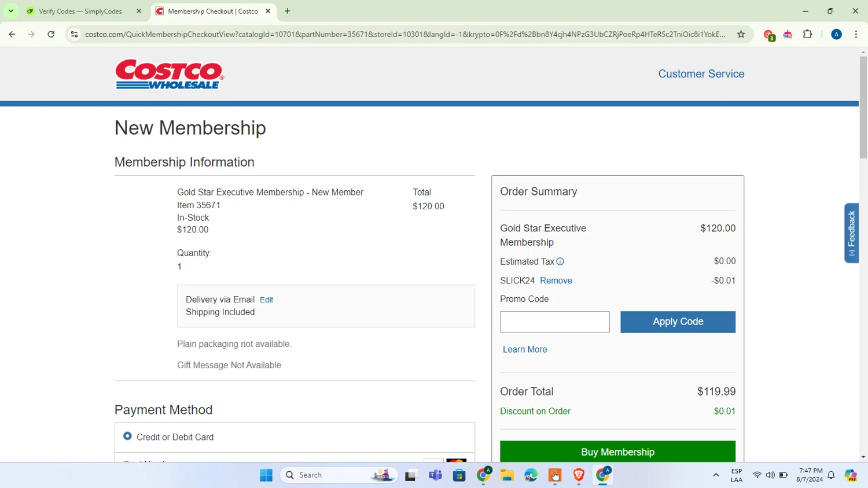Show Estimated Tax info tooltip icon

point(560,261)
